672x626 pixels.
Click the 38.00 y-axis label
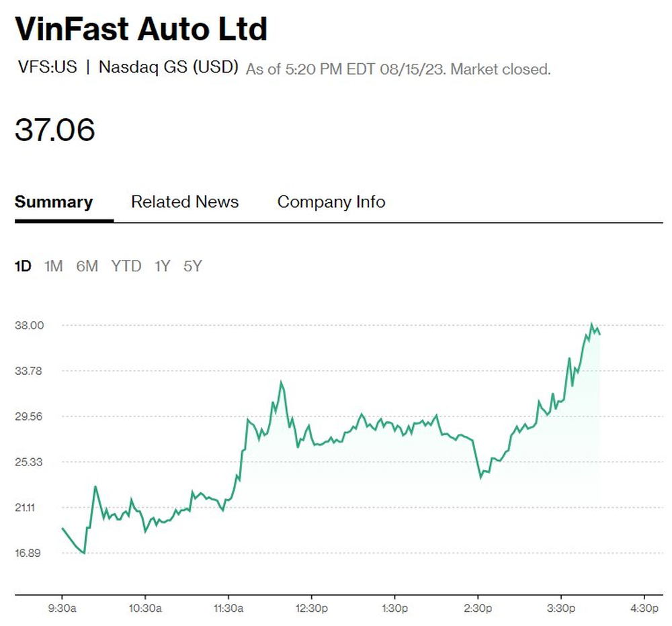click(29, 325)
